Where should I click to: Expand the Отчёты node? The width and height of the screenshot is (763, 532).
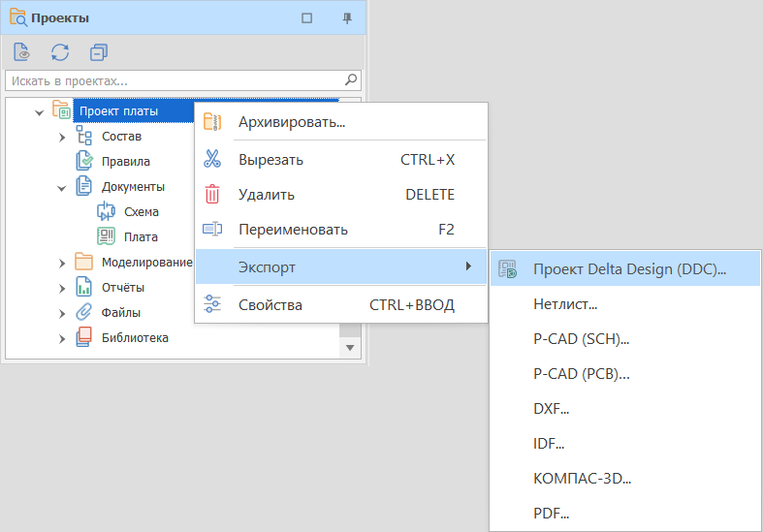coord(62,289)
